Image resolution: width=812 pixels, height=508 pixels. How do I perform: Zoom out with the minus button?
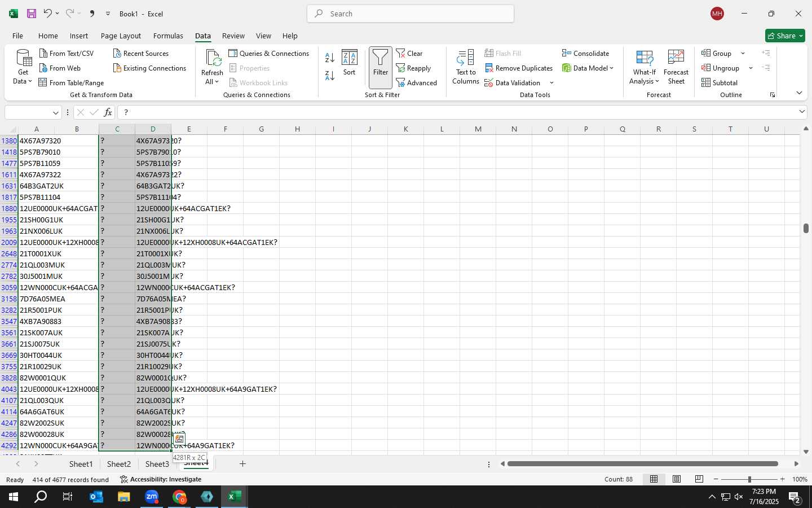pyautogui.click(x=716, y=479)
